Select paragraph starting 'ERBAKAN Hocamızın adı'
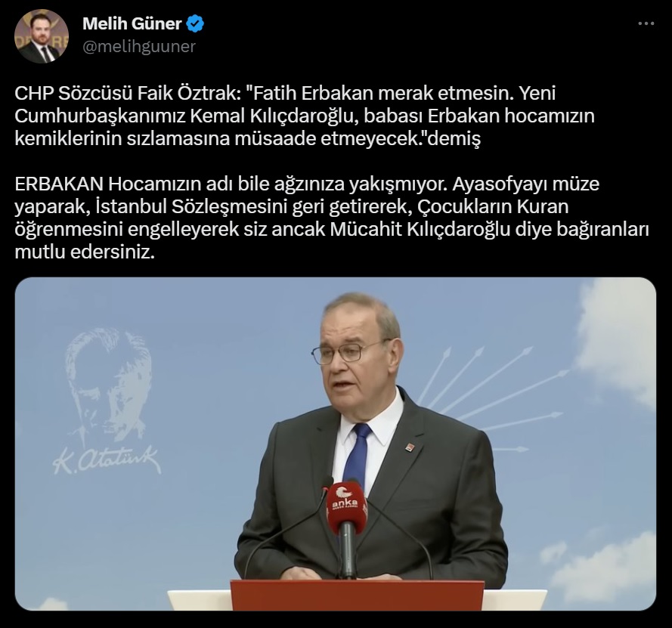Viewport: 672px width, 628px height. (332, 218)
